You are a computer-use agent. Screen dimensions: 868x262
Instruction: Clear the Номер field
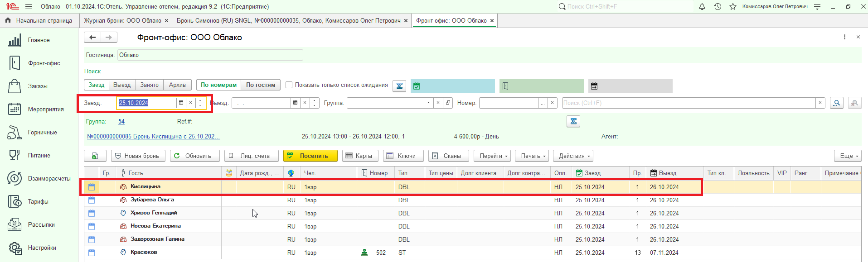coord(552,103)
